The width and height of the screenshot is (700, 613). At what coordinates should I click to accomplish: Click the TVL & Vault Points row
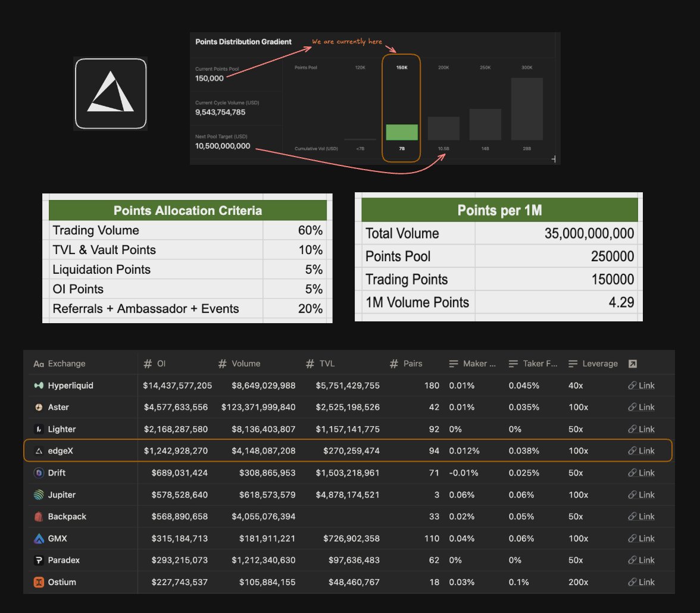point(187,250)
